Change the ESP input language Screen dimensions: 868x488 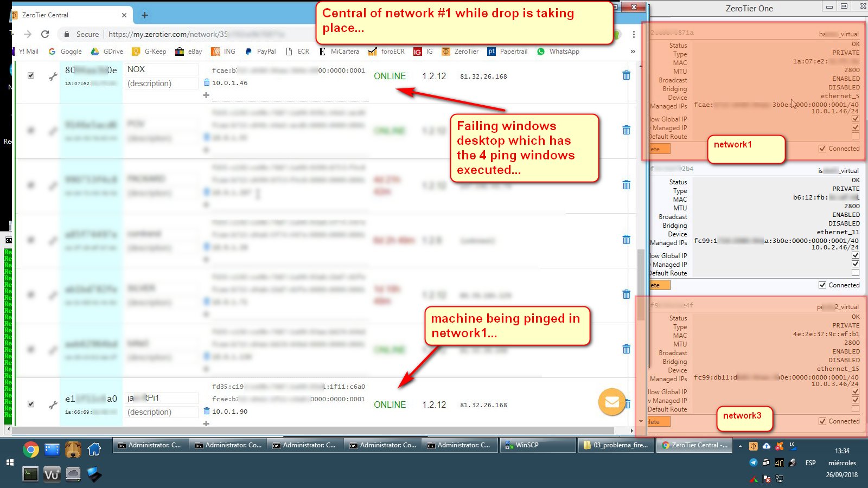point(810,463)
